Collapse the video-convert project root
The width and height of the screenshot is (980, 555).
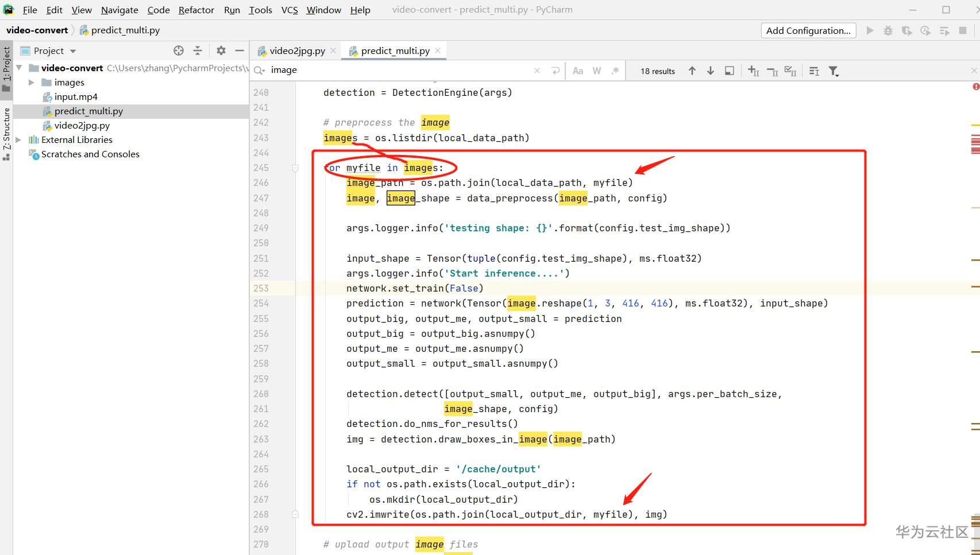[x=19, y=68]
